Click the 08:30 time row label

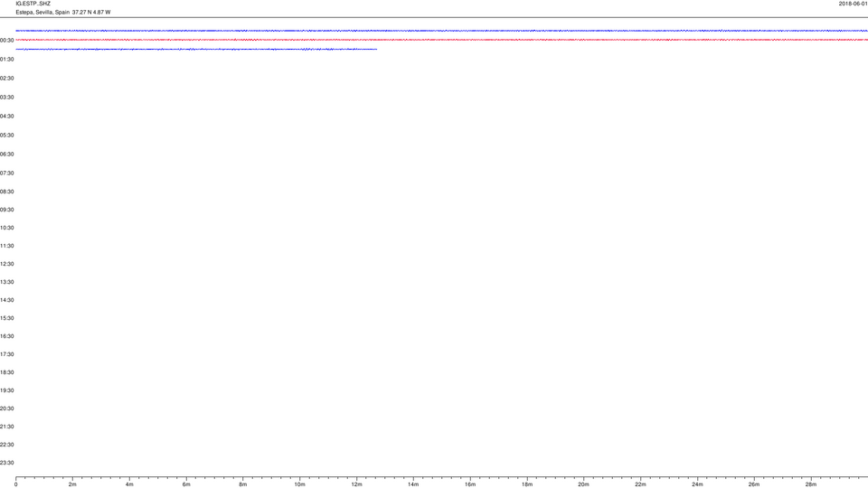6,192
